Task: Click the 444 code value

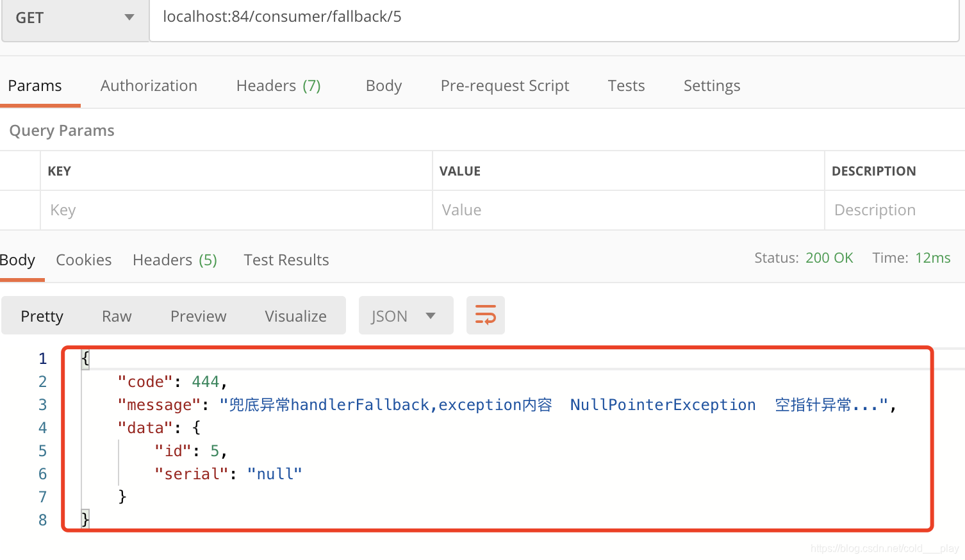Action: [206, 382]
